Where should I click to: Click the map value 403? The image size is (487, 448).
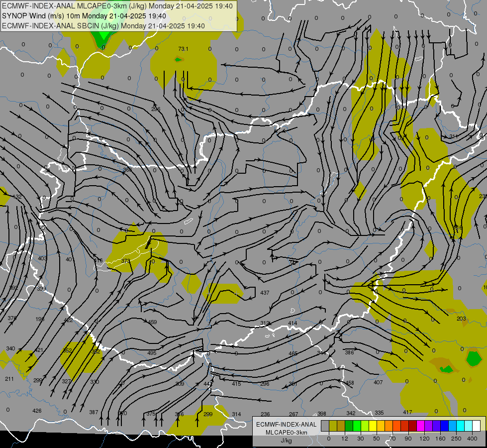click(x=42, y=258)
